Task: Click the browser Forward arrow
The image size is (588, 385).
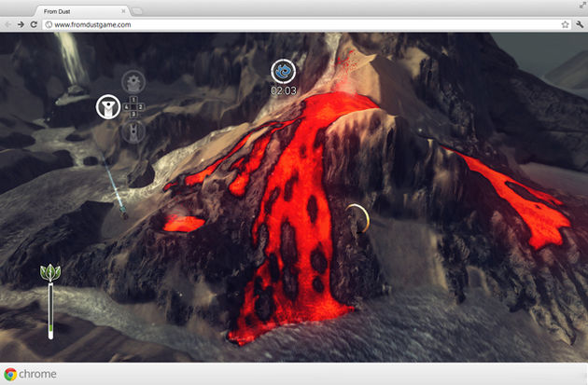Action: (21, 24)
